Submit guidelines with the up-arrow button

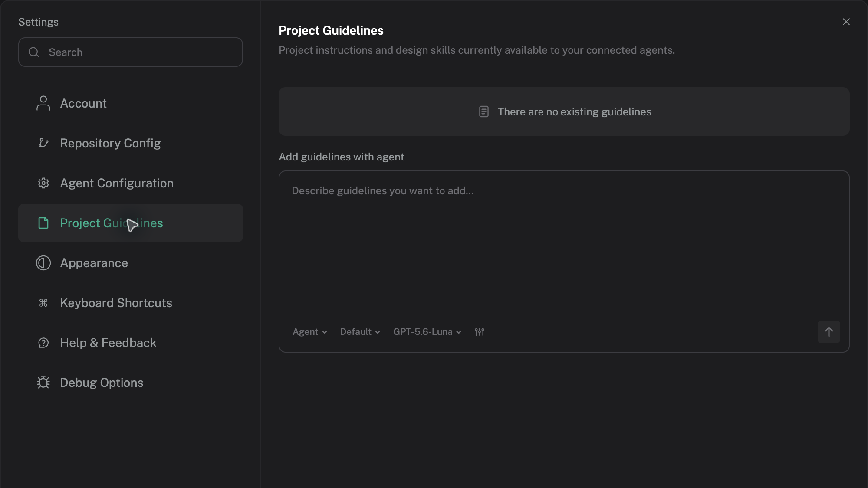[829, 332]
